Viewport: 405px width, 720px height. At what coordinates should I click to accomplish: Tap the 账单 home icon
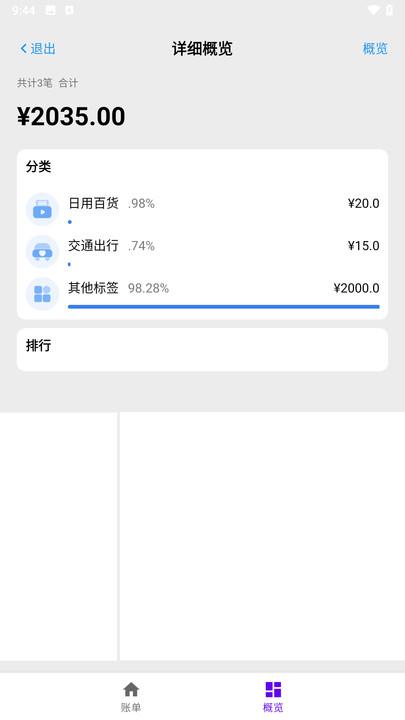131,689
